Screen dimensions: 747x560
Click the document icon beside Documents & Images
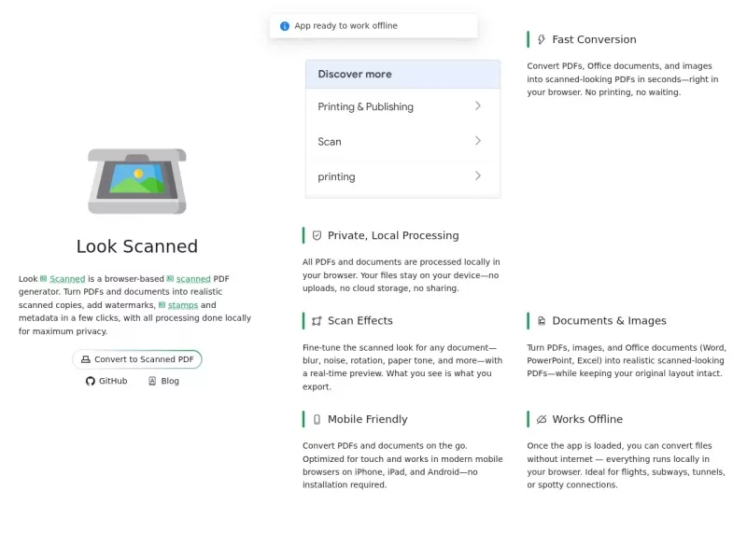(542, 321)
